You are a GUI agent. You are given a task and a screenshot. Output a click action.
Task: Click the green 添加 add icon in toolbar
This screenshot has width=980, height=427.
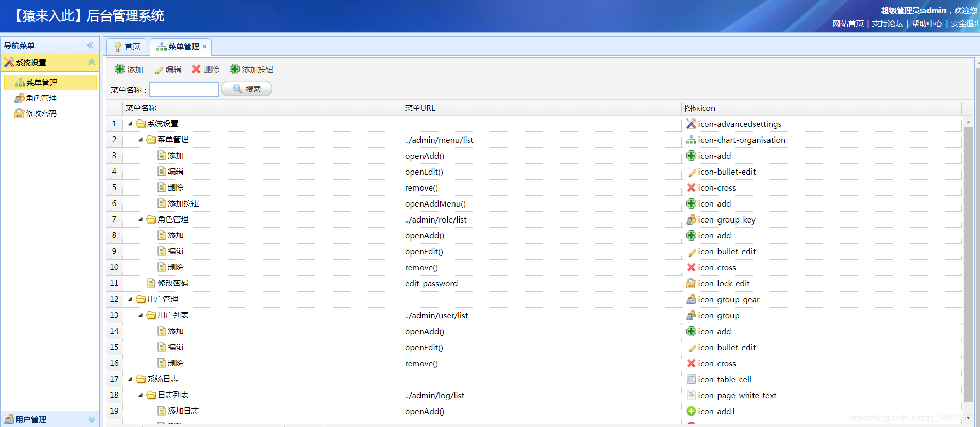point(119,69)
